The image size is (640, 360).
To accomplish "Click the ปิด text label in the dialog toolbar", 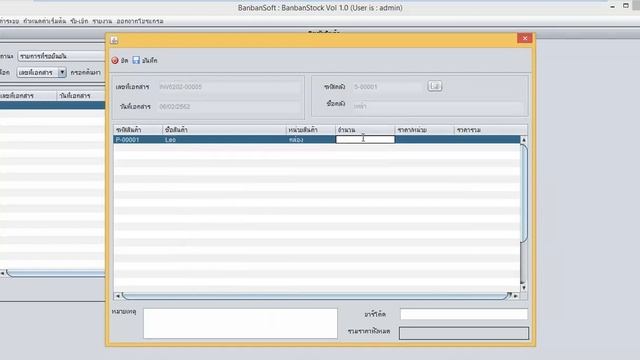I will (x=124, y=60).
